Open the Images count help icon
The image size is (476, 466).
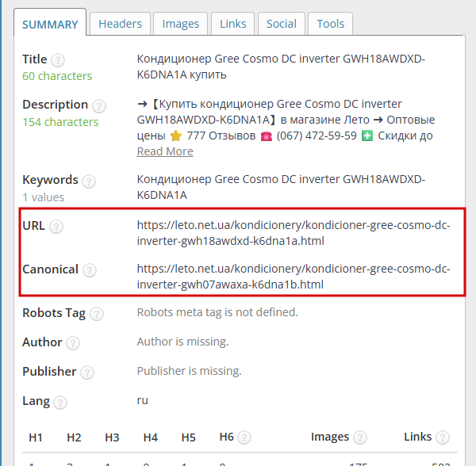pos(360,437)
